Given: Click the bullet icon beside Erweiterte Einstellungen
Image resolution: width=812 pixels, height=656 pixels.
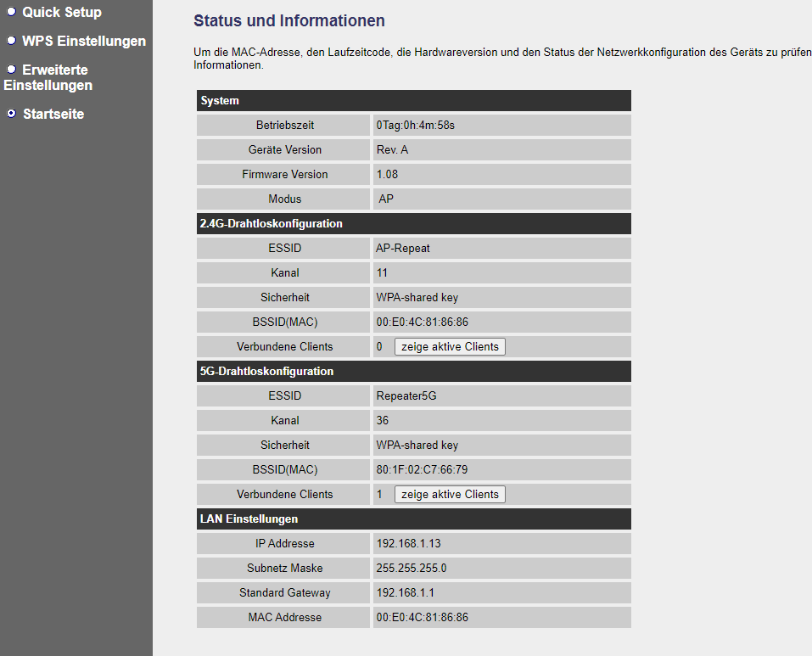Looking at the screenshot, I should (12, 69).
